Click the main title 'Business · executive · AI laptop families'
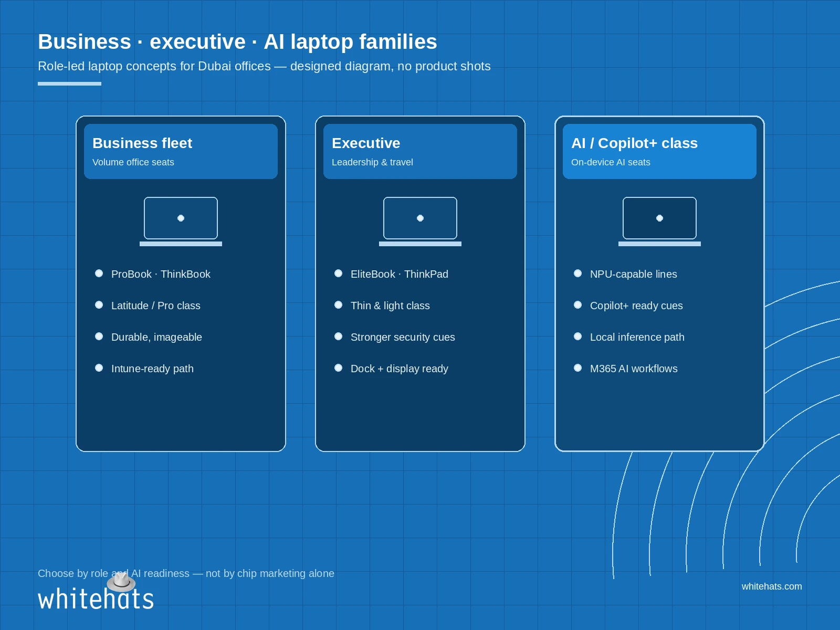The width and height of the screenshot is (840, 630). 237,41
